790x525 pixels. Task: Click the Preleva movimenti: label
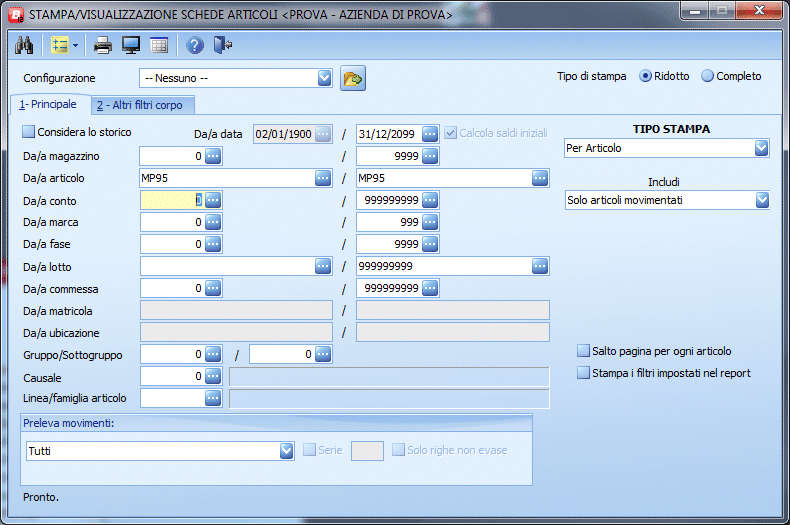(x=69, y=423)
